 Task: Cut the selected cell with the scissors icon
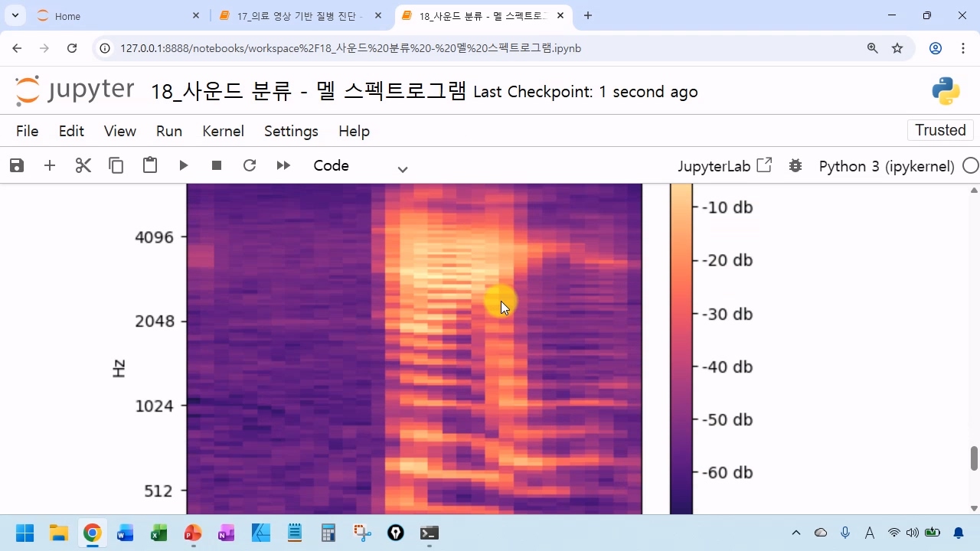[x=83, y=165]
